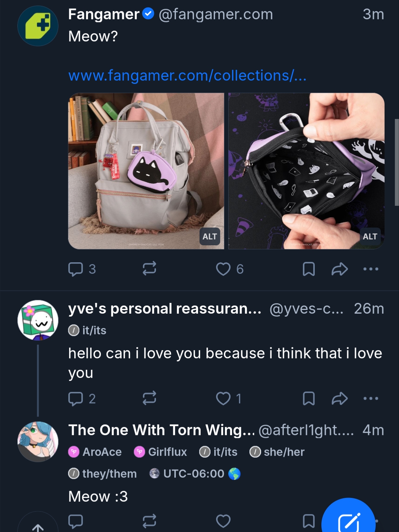Screen dimensions: 399x532
Task: Reply to yve's love you post
Action: [x=76, y=399]
